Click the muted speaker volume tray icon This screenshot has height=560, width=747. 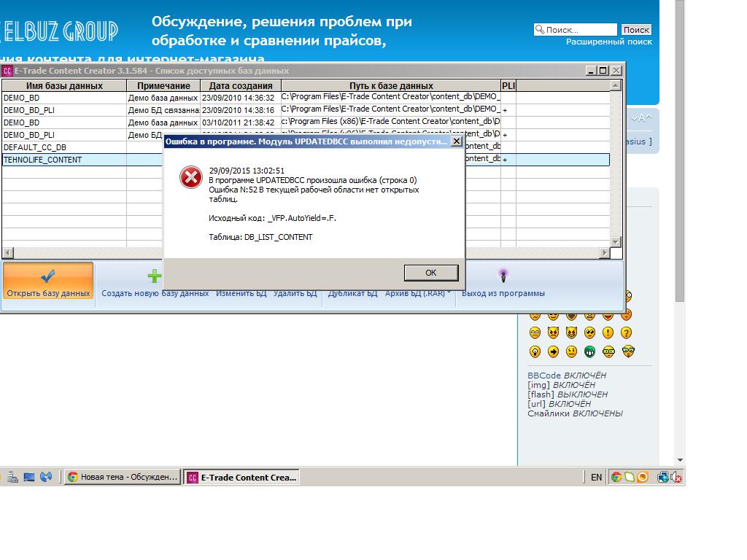pos(676,477)
